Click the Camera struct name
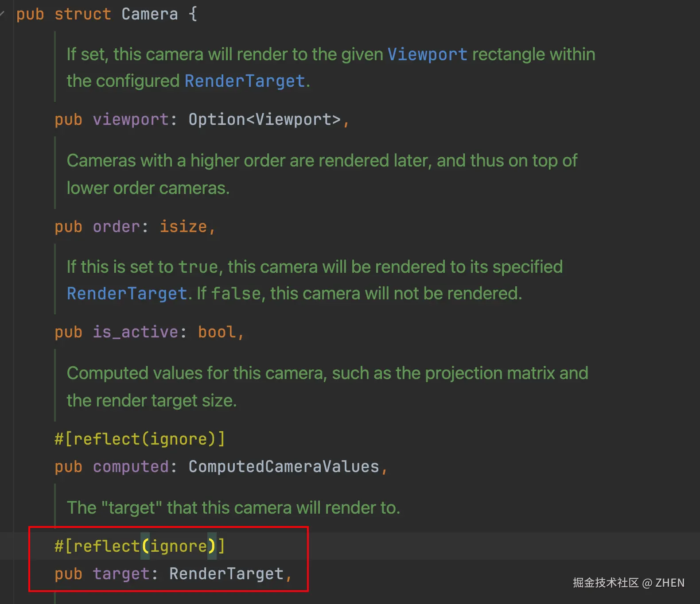700x604 pixels. [x=149, y=14]
